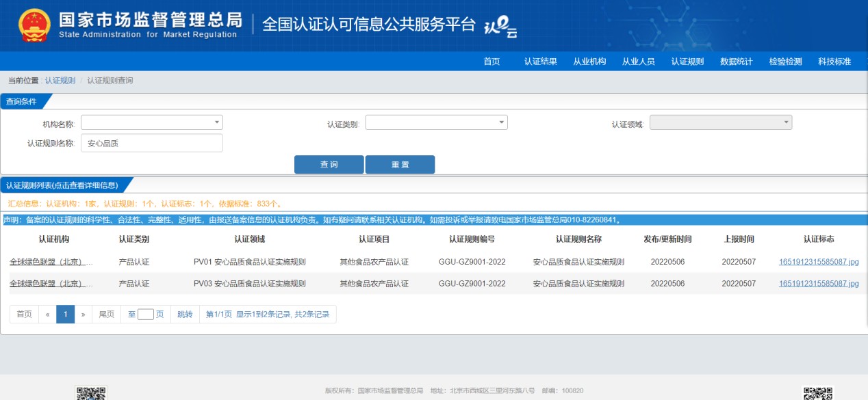Switch to 认证结果 in navigation bar
Viewport: 868px width, 400px height.
click(540, 62)
